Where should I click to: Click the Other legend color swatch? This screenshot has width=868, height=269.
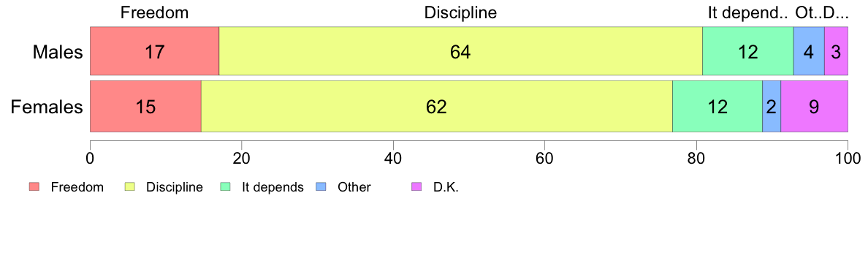[x=320, y=187]
